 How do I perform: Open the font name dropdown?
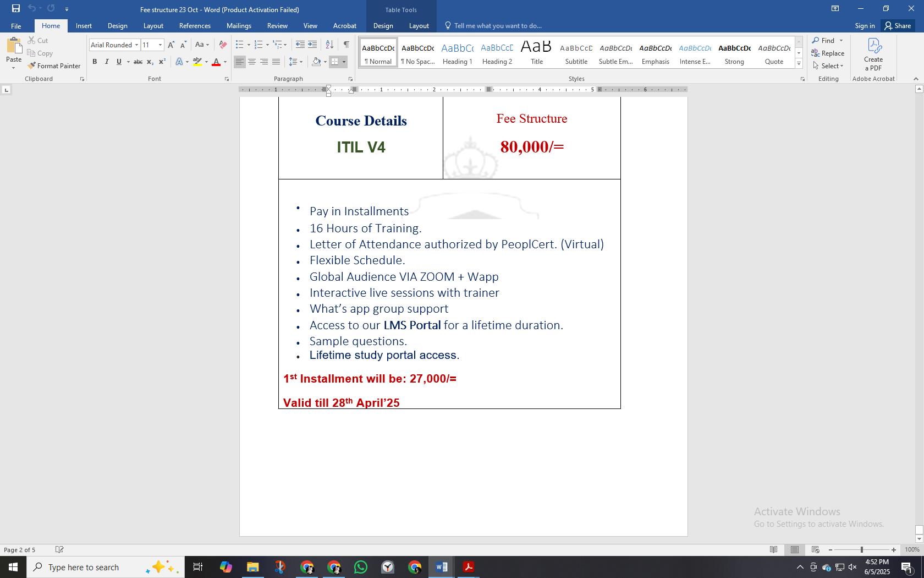(x=136, y=45)
